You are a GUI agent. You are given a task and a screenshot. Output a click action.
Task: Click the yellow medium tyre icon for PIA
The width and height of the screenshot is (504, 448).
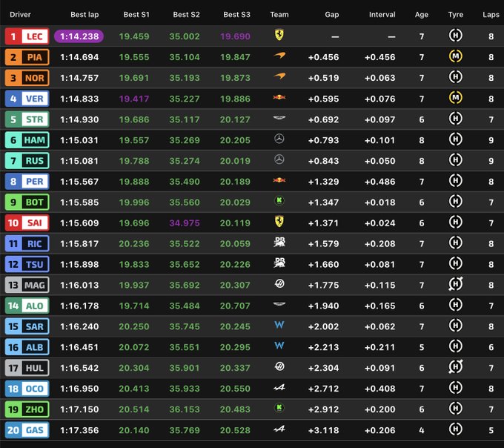tap(456, 56)
